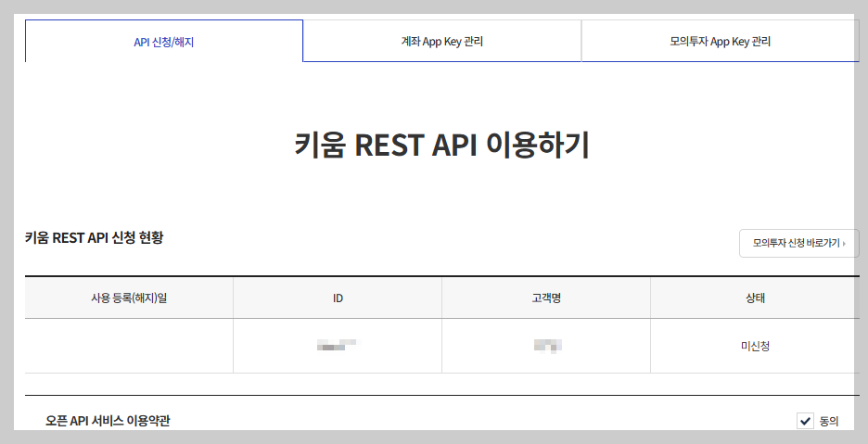Viewport: 868px width, 444px height.
Task: Click the 키움 REST API 신청 현황 heading
Action: 94,237
